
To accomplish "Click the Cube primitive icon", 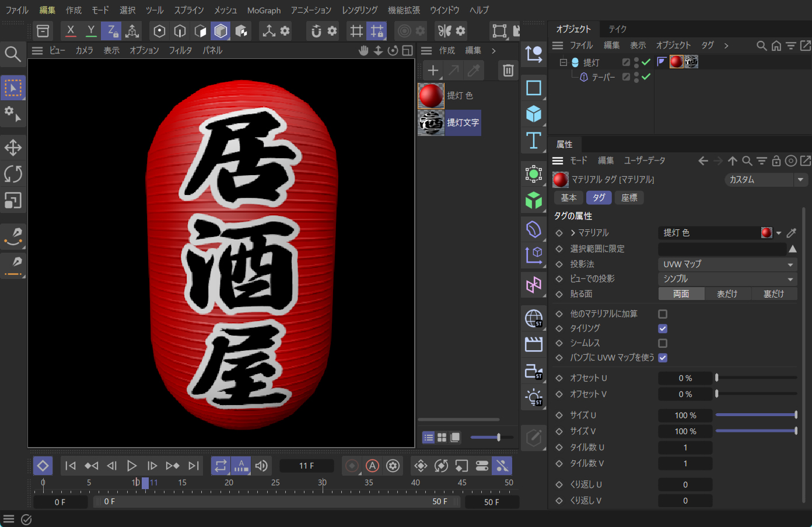I will (x=533, y=114).
